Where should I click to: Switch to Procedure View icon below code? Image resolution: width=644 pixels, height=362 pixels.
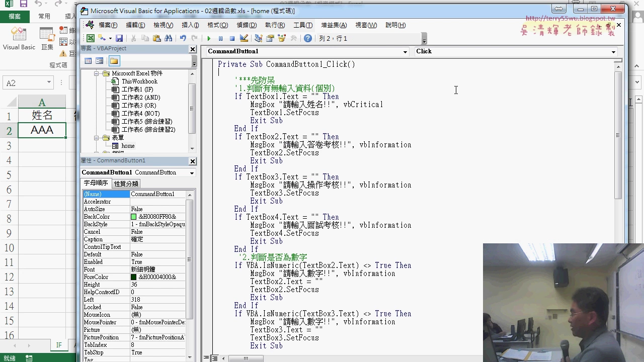tap(207, 358)
